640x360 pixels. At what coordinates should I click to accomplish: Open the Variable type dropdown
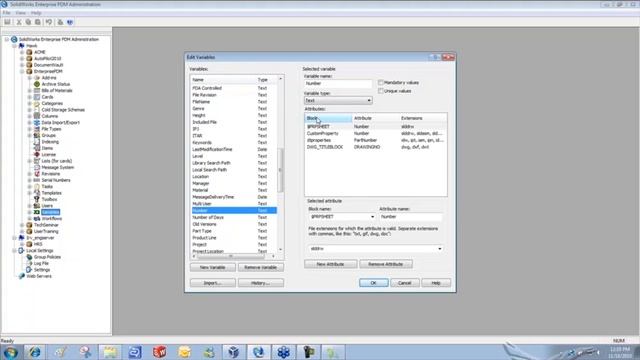click(338, 100)
